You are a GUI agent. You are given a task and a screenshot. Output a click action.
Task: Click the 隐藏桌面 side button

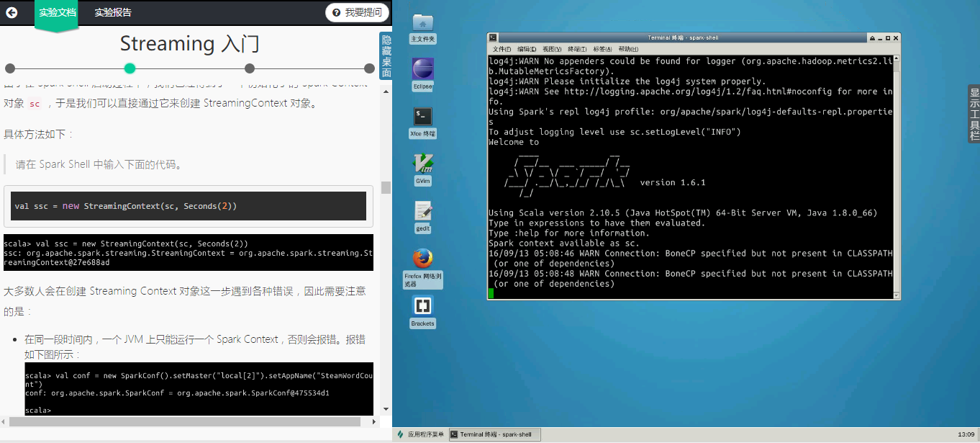[386, 55]
